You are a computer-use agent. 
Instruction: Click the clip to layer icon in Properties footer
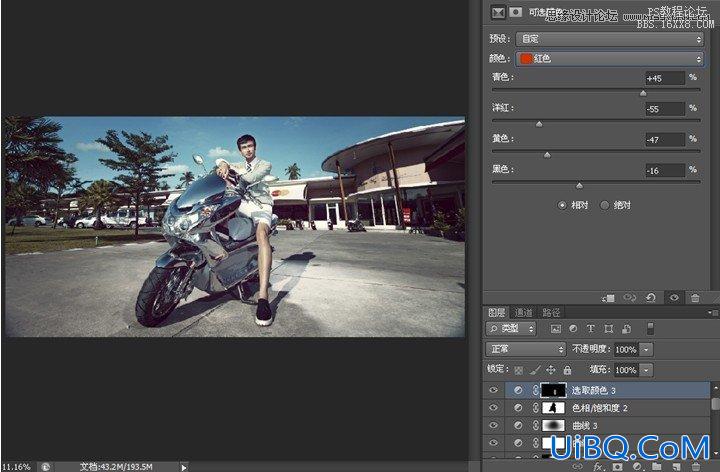click(x=609, y=298)
